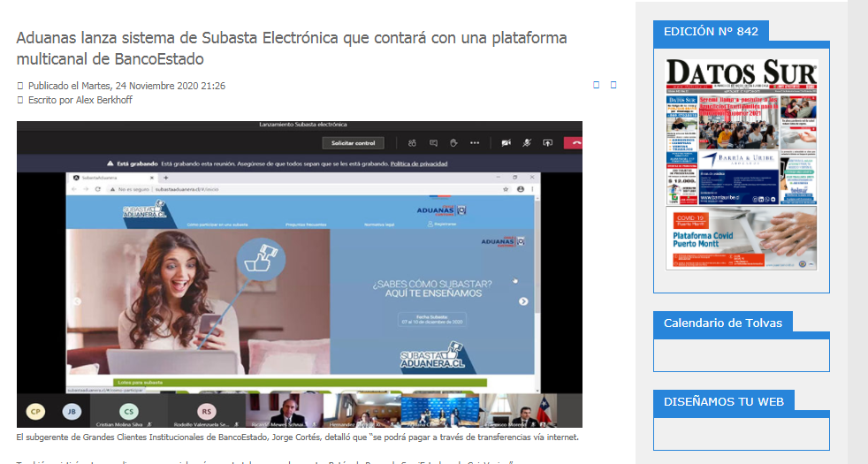Click the bookmark star in the shared browser
The image size is (868, 464).
pyautogui.click(x=506, y=189)
